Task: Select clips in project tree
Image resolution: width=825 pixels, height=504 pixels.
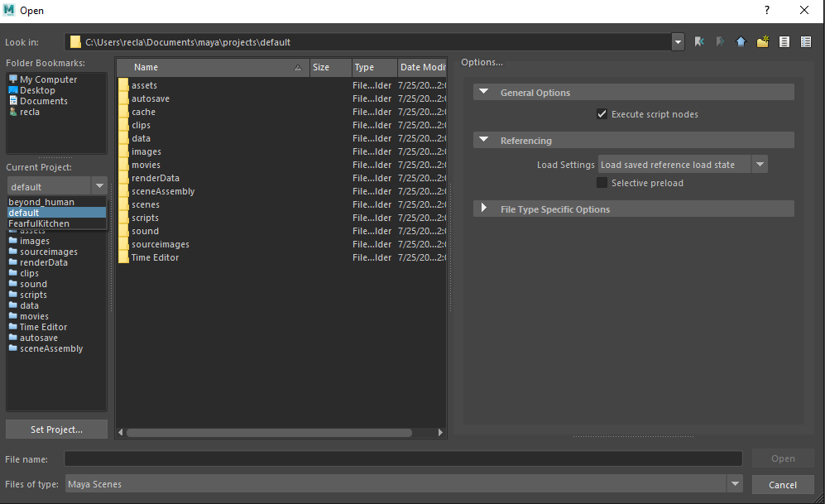Action: coord(24,274)
